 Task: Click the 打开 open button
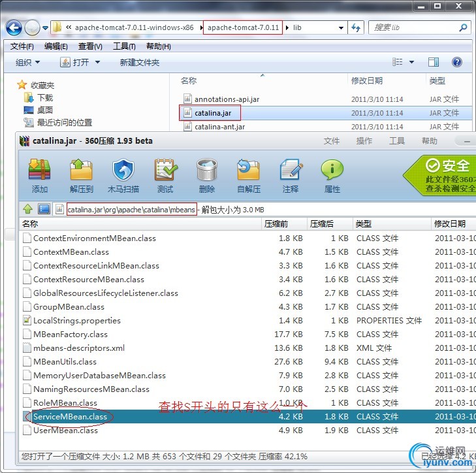[74, 62]
